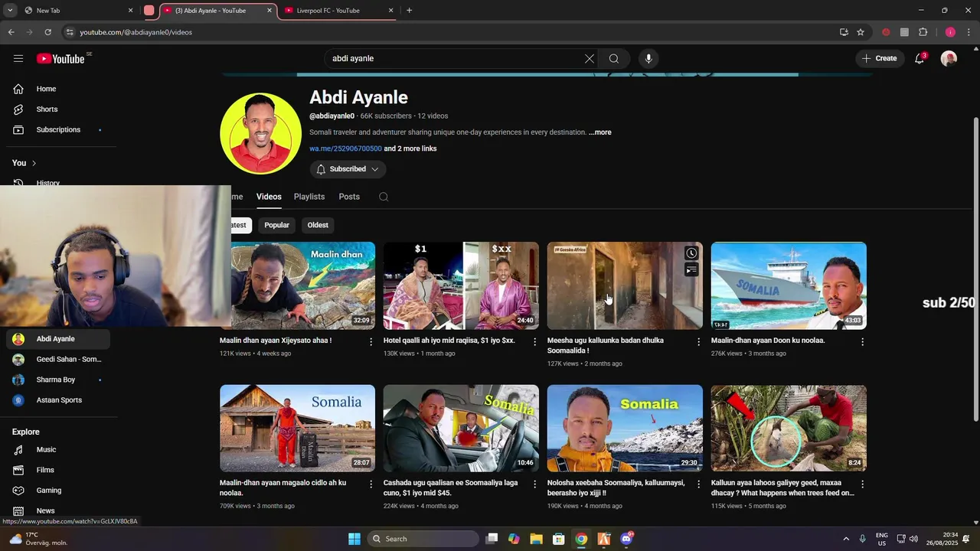Viewport: 980px width, 551px height.
Task: Start voice search with microphone icon
Action: (x=648, y=58)
